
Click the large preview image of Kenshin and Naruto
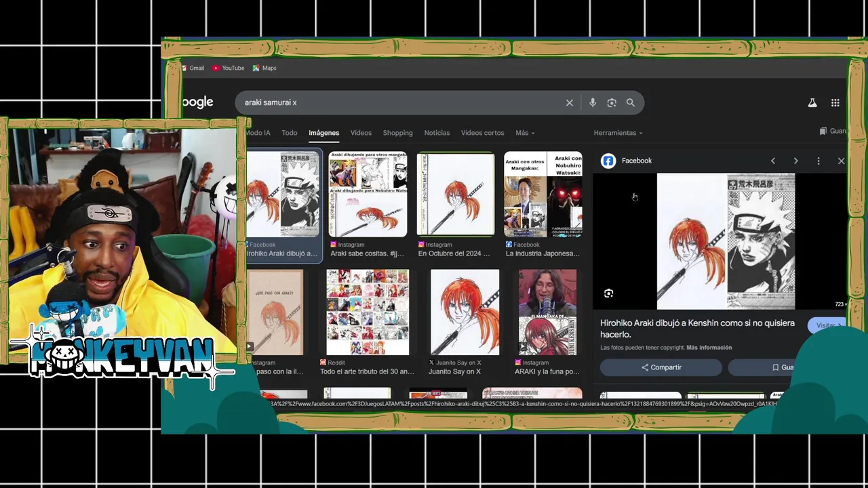click(726, 241)
